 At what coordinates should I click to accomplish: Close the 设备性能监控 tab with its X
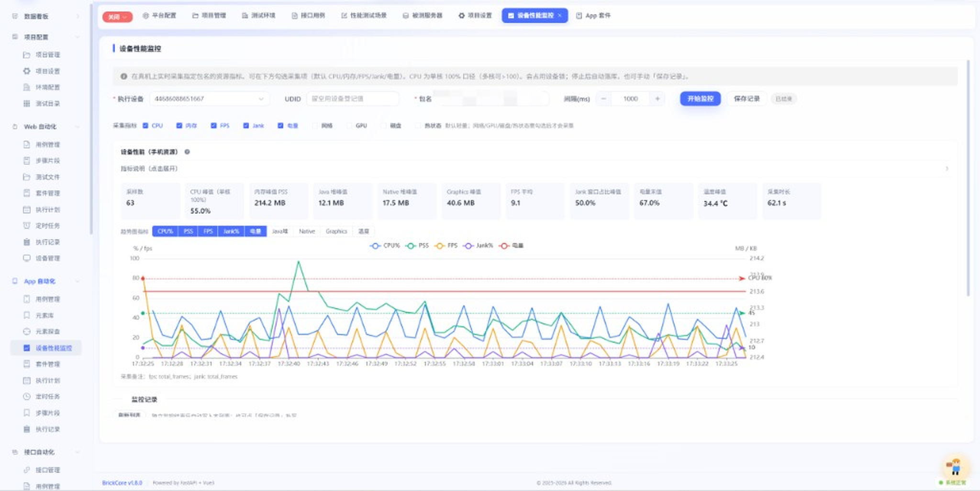(x=559, y=16)
